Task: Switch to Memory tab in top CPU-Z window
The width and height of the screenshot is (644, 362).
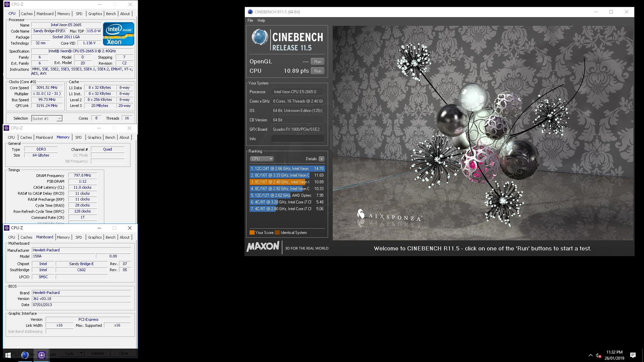Action: pyautogui.click(x=64, y=14)
